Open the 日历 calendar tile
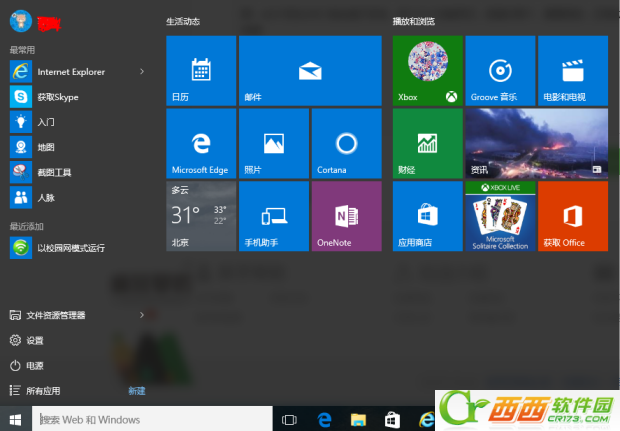Viewport: 620px width, 431px height. pyautogui.click(x=201, y=70)
